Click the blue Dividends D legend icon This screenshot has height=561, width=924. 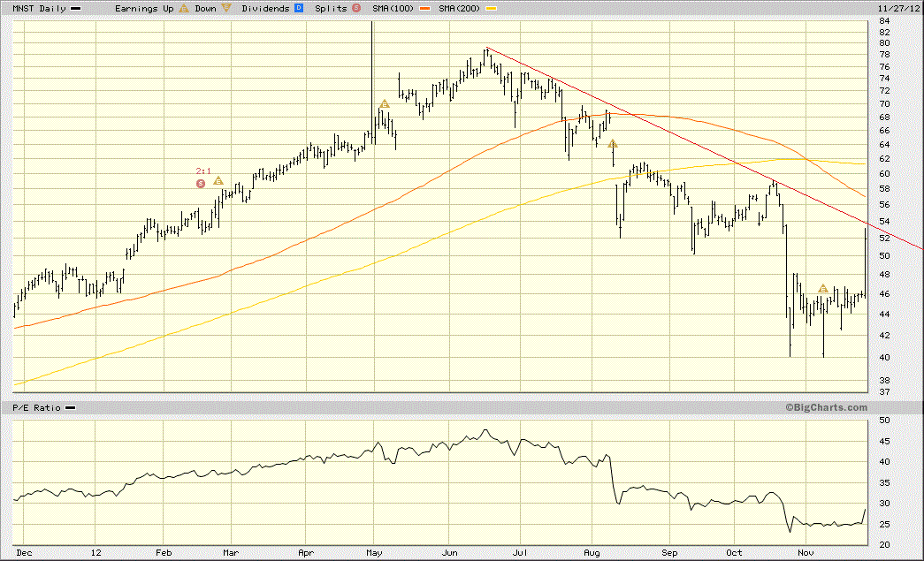(299, 8)
